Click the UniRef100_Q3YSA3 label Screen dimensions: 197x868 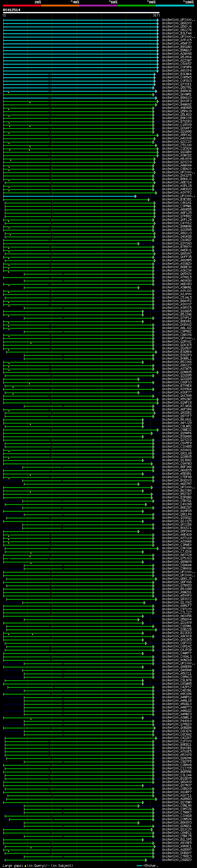[177, 243]
